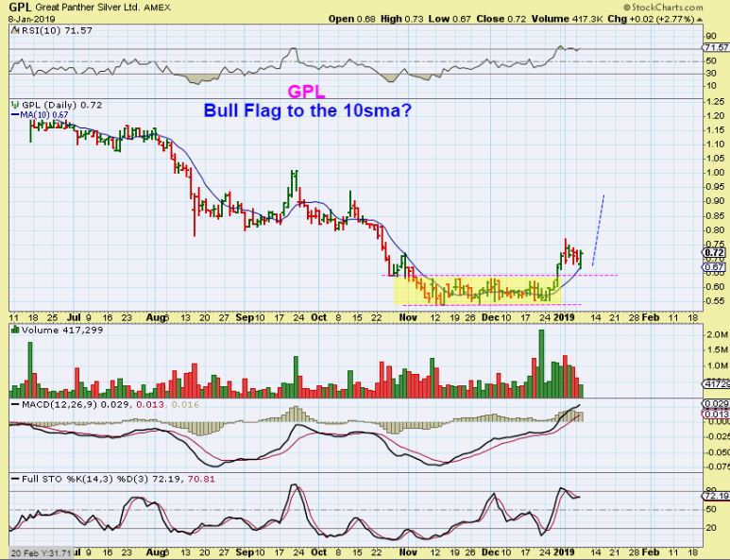Click the MACD 0.029 right-axis tag

(716, 404)
